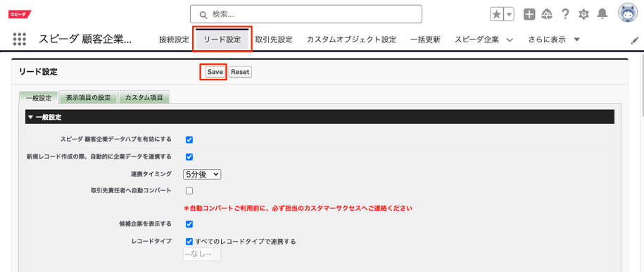Expand the さらに表示 menu
Image resolution: width=644 pixels, height=272 pixels.
554,40
